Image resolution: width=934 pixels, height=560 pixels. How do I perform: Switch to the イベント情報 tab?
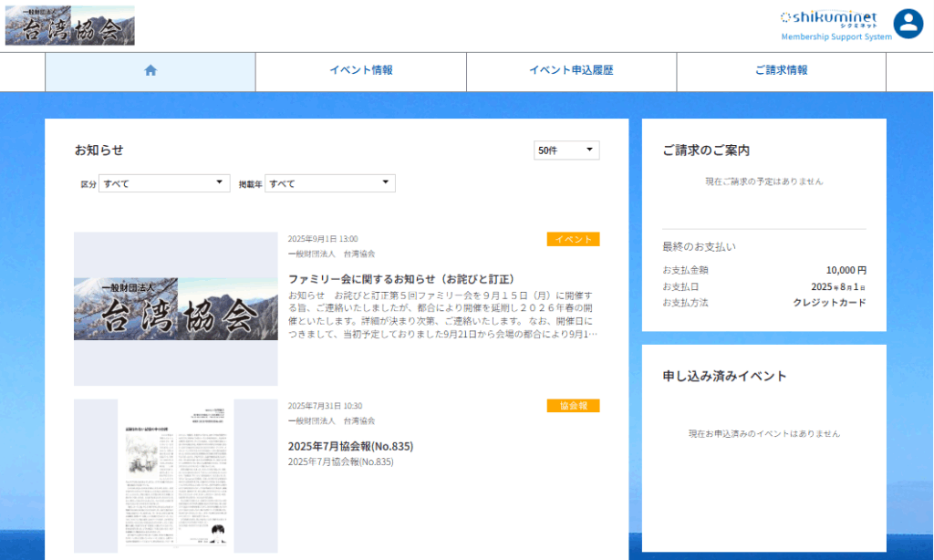(x=360, y=72)
